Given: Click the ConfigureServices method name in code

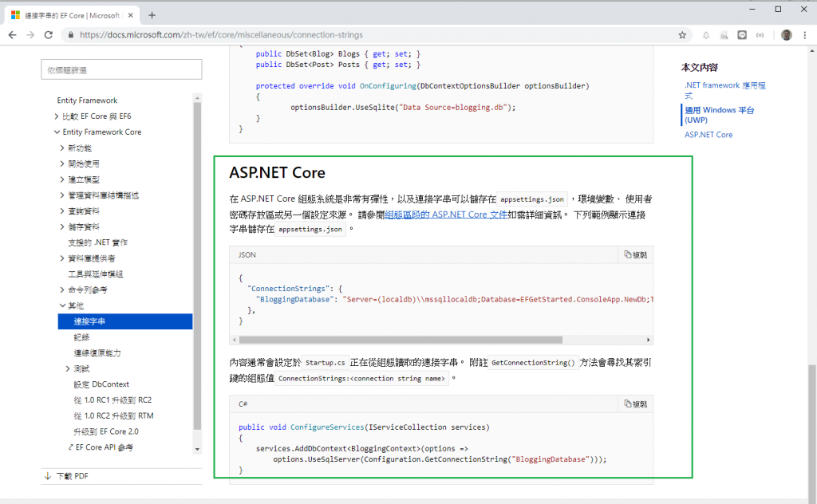Looking at the screenshot, I should point(327,427).
